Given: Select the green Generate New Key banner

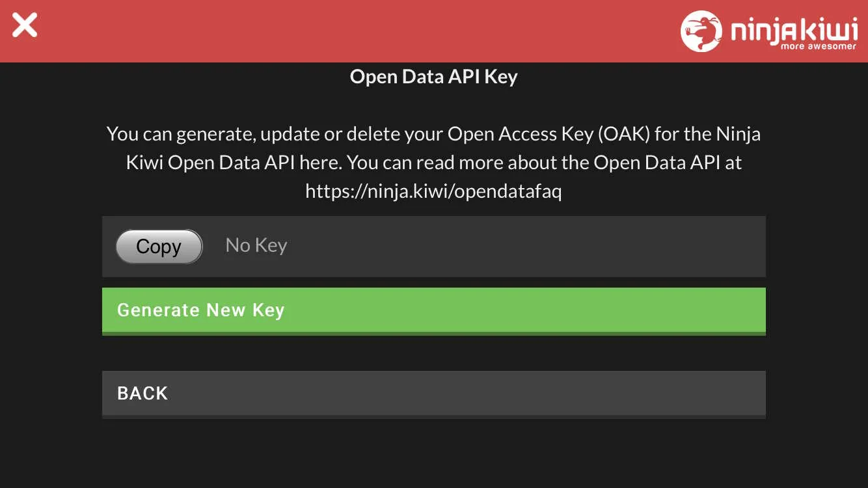Looking at the screenshot, I should click(434, 310).
